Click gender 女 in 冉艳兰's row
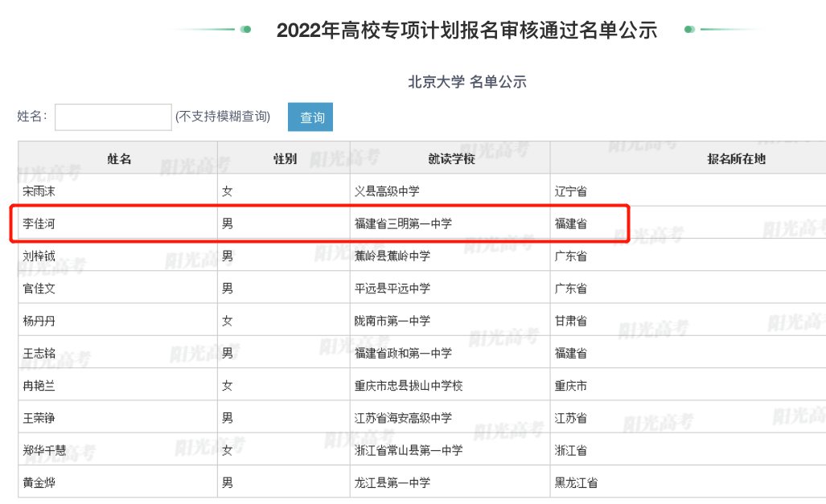826x504 pixels. pyautogui.click(x=227, y=386)
